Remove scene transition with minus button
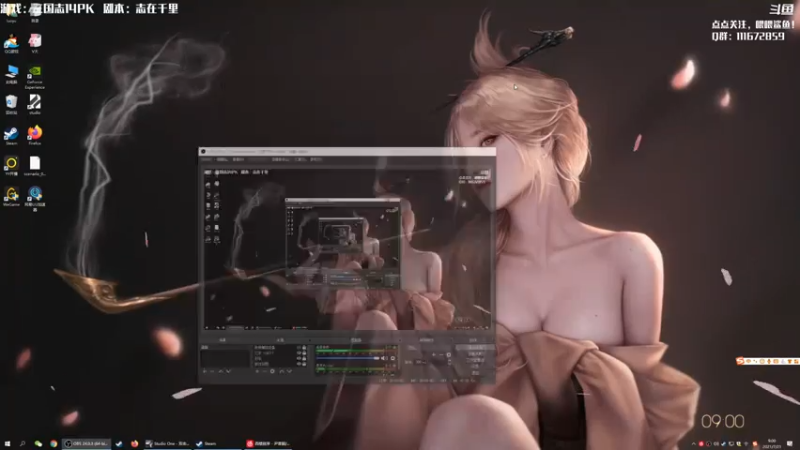Screen dimensions: 800x450 coord(441,355)
